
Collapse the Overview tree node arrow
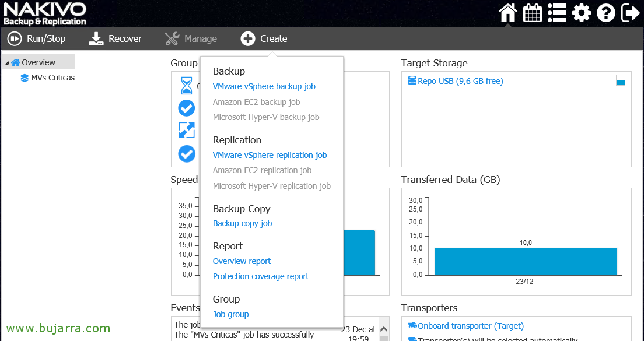(7, 63)
